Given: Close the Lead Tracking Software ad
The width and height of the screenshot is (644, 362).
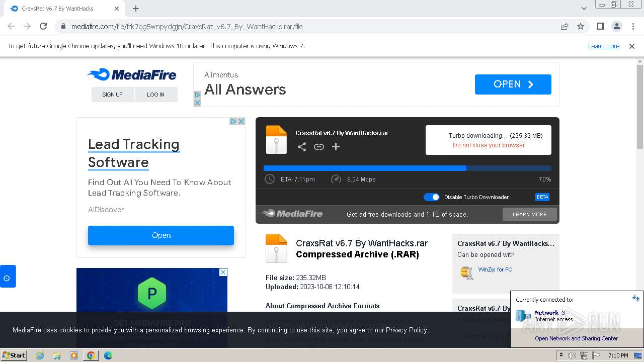Looking at the screenshot, I should click(242, 121).
